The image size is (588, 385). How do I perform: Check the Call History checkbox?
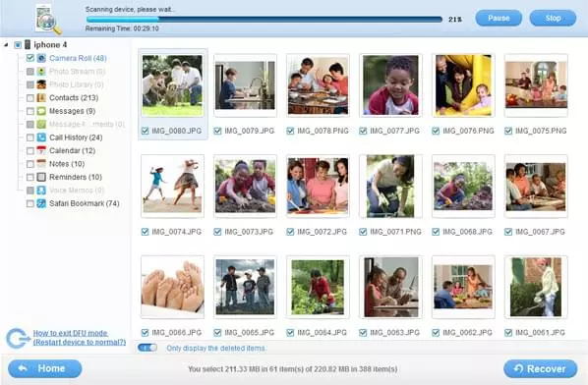click(x=30, y=137)
